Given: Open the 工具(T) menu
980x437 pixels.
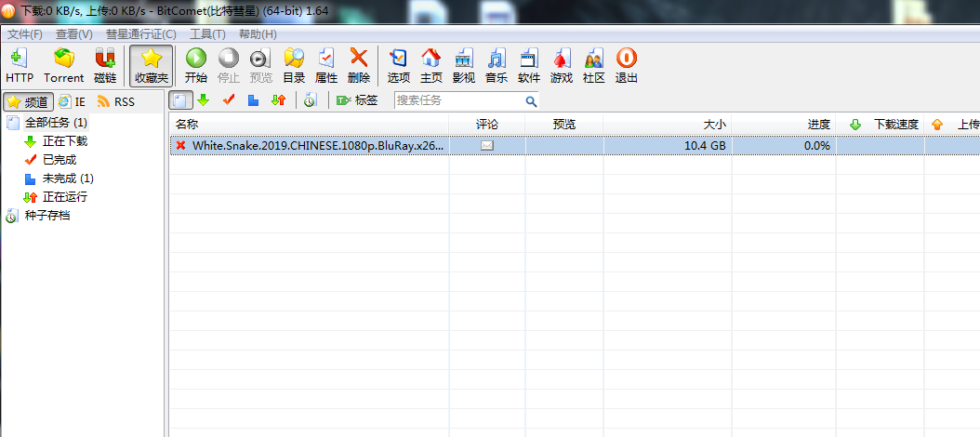Looking at the screenshot, I should (x=207, y=34).
